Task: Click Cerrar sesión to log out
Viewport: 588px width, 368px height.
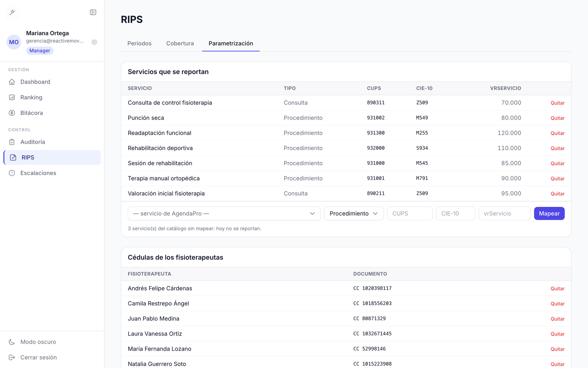Action: click(x=52, y=357)
